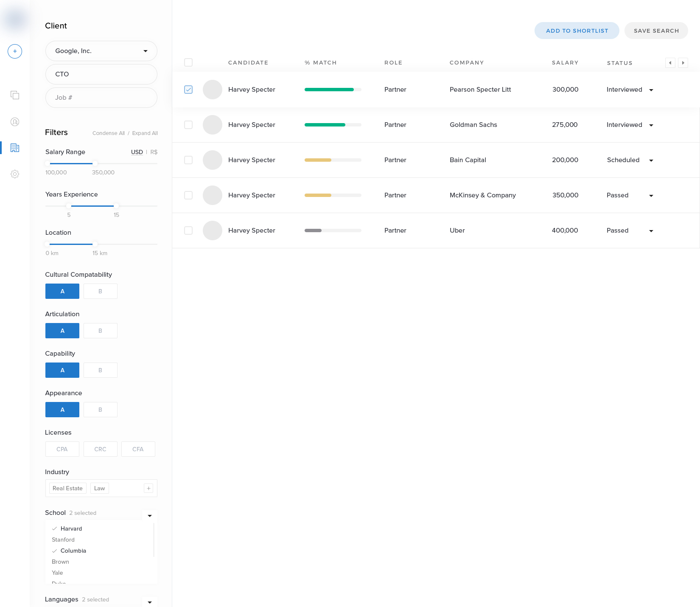This screenshot has height=607, width=700.
Task: Toggle Articulation grade A
Action: [62, 331]
